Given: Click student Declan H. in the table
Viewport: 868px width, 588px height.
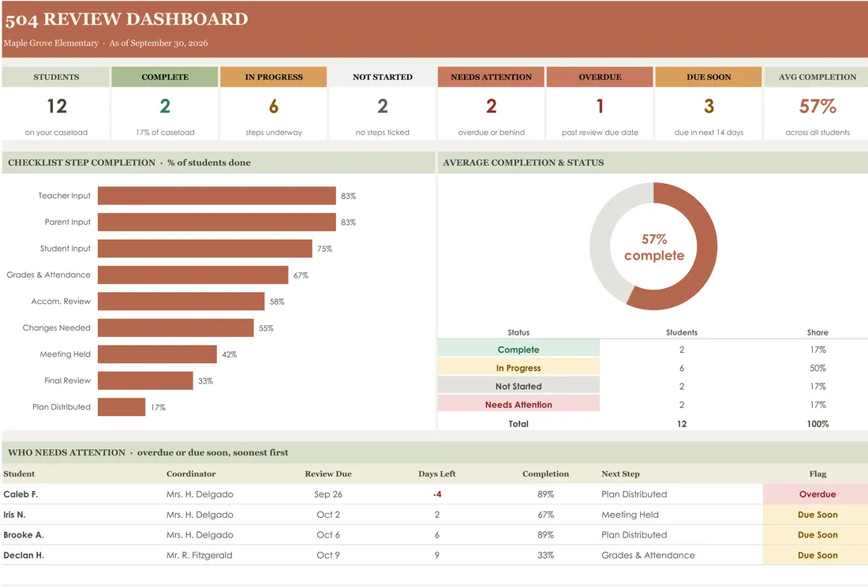Looking at the screenshot, I should click(23, 556).
